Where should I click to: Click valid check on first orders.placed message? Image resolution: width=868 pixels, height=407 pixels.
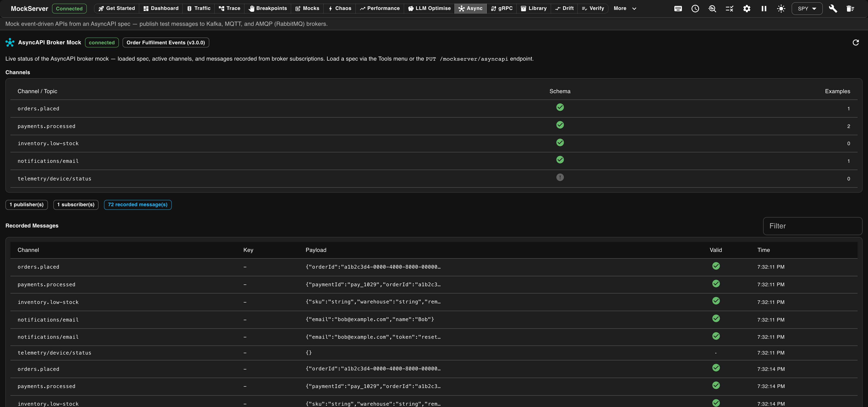(x=716, y=266)
